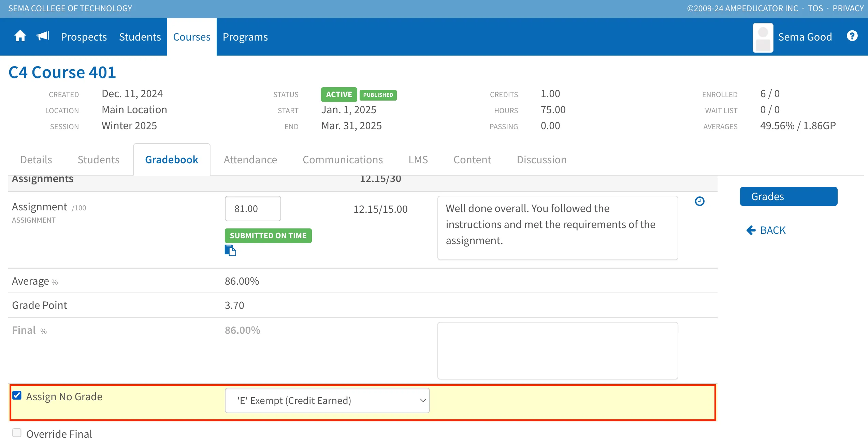
Task: Click the C4 Course 401 title
Action: coord(62,72)
